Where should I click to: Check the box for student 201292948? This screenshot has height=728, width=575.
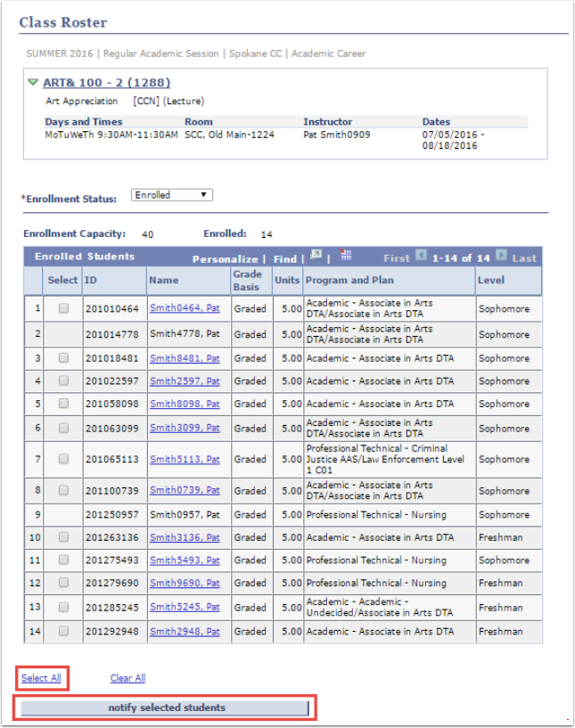(63, 631)
